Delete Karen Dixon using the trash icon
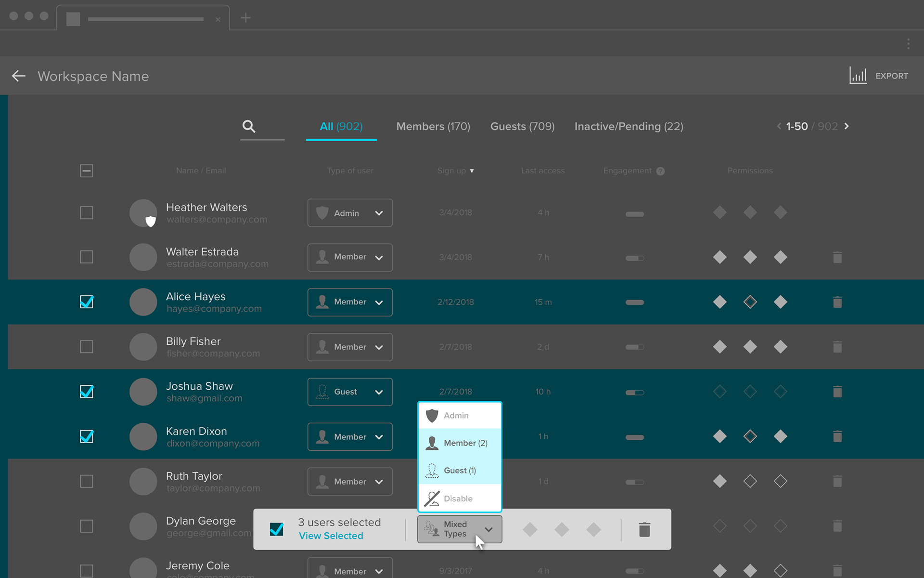 click(837, 436)
